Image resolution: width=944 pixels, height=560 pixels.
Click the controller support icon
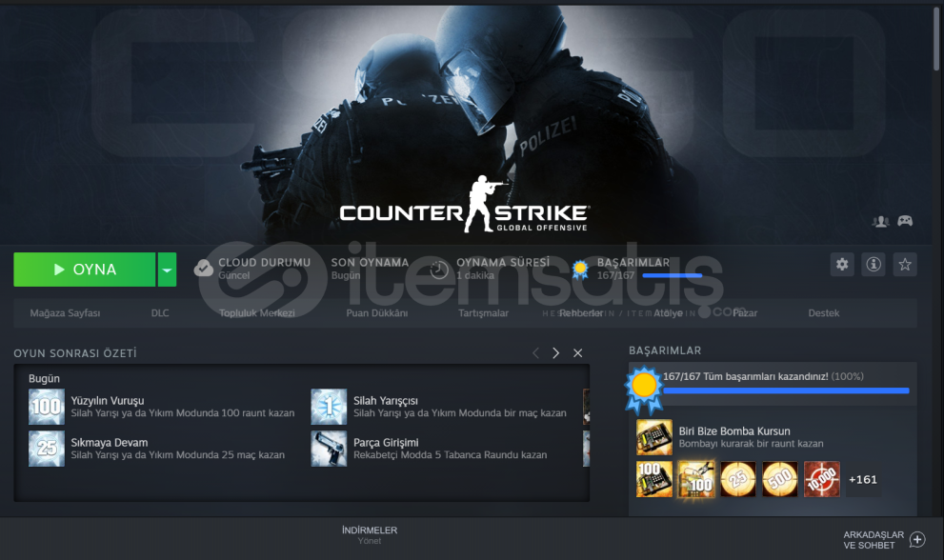pos(905,221)
